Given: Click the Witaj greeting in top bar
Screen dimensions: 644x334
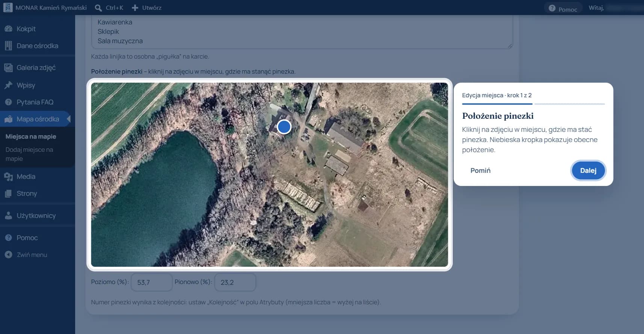Looking at the screenshot, I should click(596, 8).
